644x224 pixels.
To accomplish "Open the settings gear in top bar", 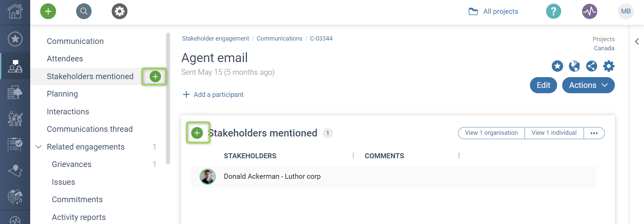I will click(119, 11).
